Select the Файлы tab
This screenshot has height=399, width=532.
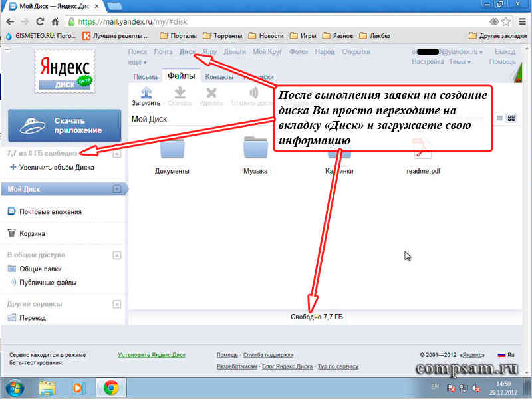click(181, 76)
